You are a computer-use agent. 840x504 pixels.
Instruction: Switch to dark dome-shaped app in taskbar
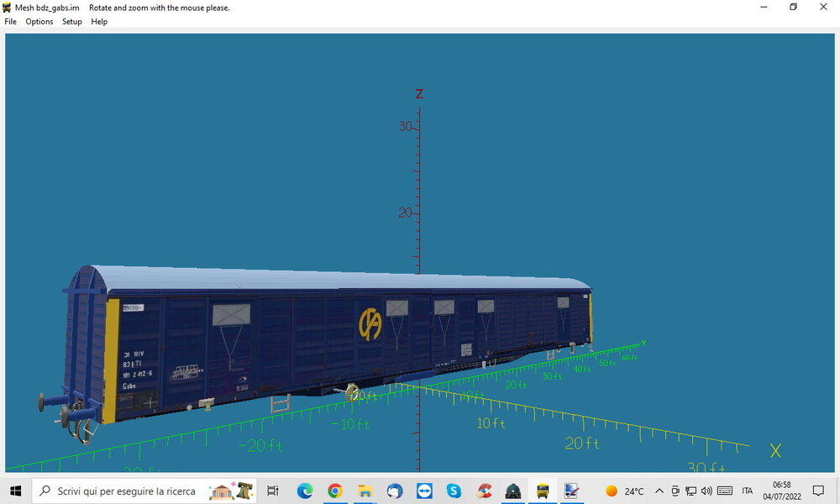(513, 491)
